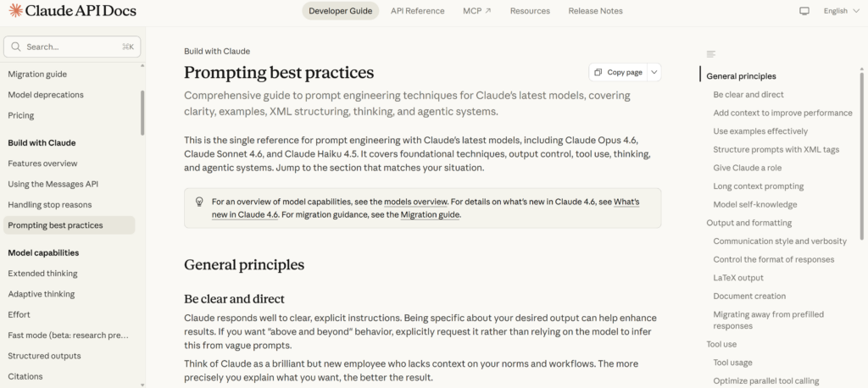Viewport: 868px width, 388px height.
Task: Go to the Resources tab
Action: [530, 11]
